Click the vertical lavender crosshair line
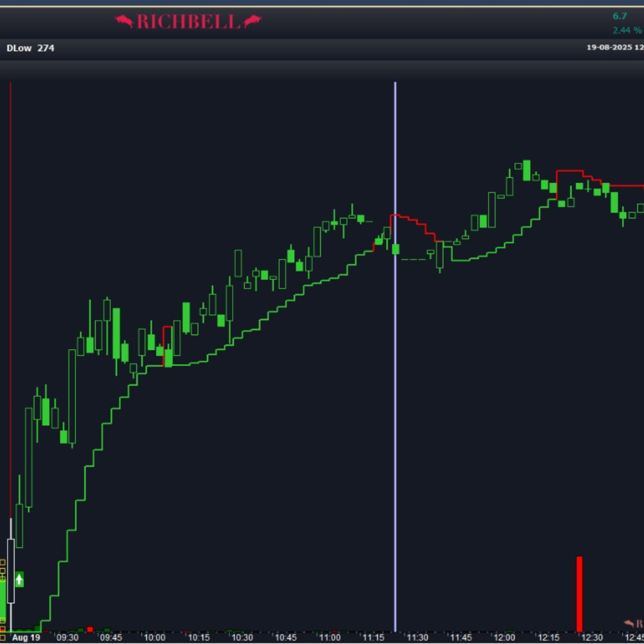Viewport: 644px width, 644px height. click(395, 377)
